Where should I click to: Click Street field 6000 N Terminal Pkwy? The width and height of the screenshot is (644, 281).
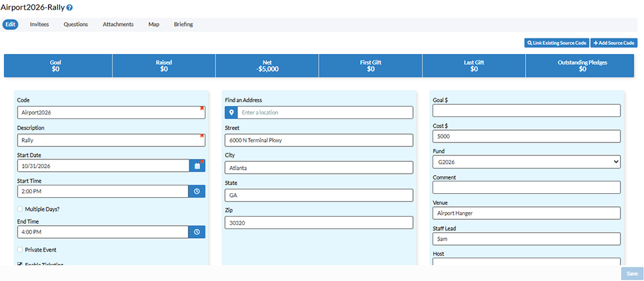(319, 140)
